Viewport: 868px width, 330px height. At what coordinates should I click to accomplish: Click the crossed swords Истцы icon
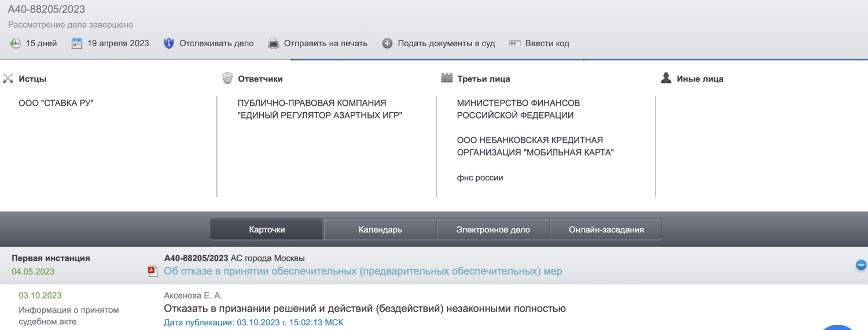pyautogui.click(x=8, y=79)
